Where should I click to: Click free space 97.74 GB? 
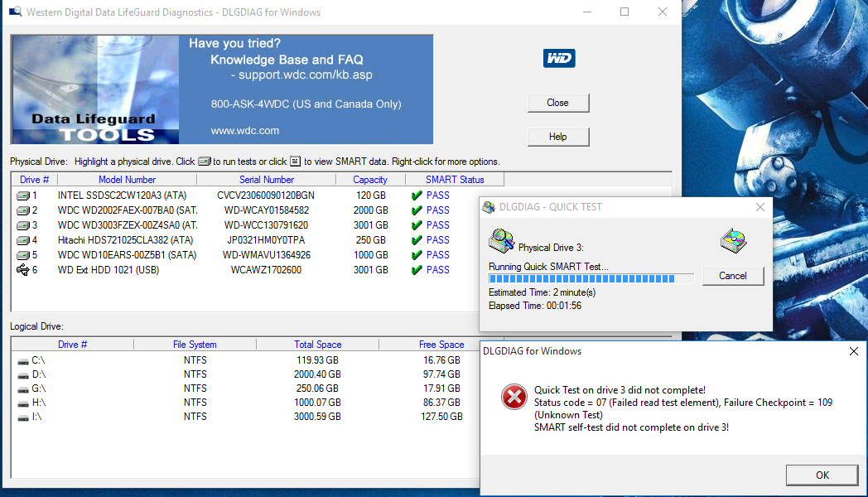click(x=441, y=374)
